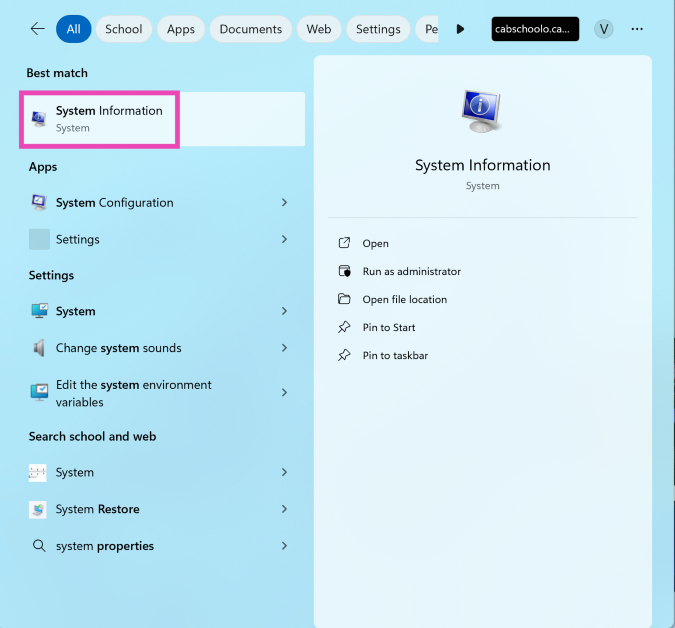Viewport: 675px width, 628px height.
Task: Click the V user profile avatar
Action: (603, 29)
